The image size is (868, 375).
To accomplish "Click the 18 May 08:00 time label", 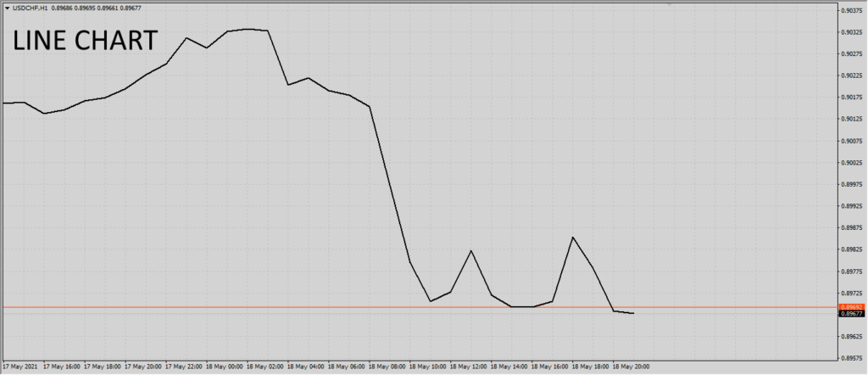I will point(388,368).
